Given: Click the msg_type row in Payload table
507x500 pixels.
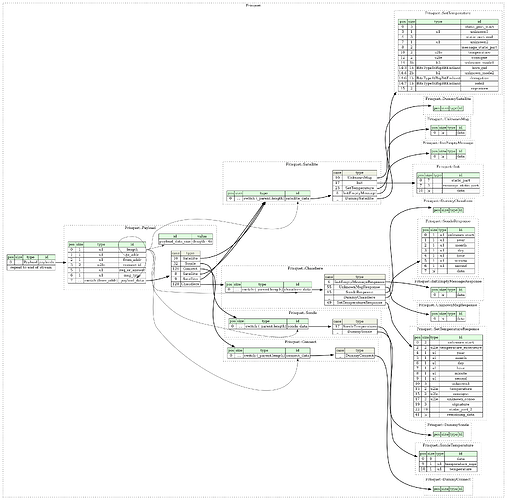Looking at the screenshot, I should pyautogui.click(x=107, y=275).
